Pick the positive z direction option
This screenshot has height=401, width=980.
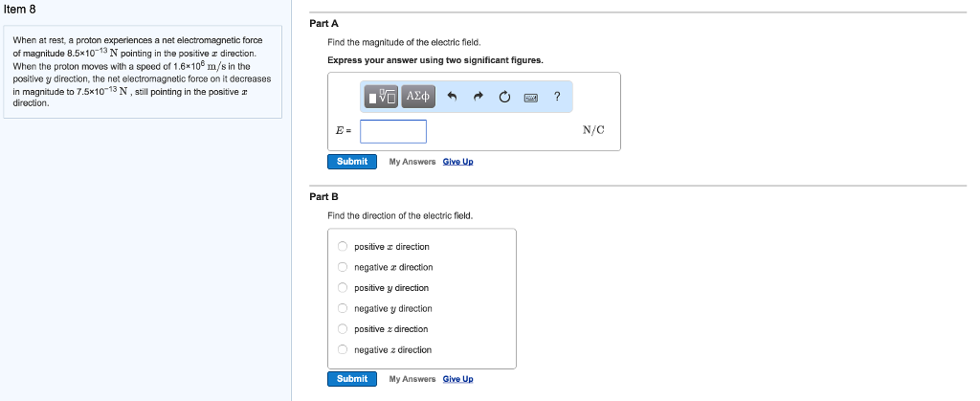tap(343, 329)
